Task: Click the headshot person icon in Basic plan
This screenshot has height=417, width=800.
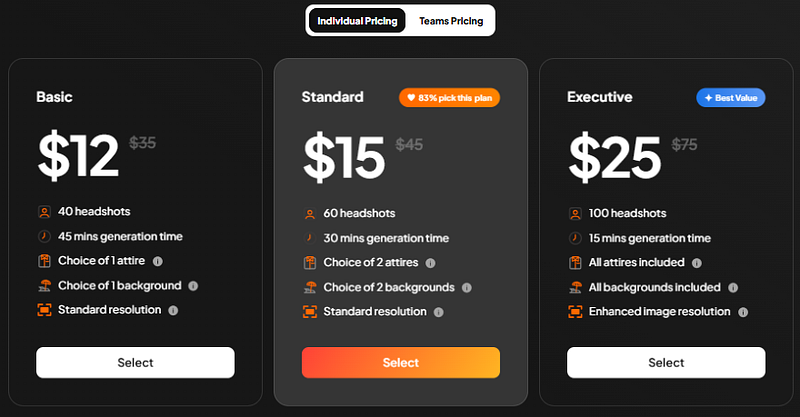Action: coord(44,212)
